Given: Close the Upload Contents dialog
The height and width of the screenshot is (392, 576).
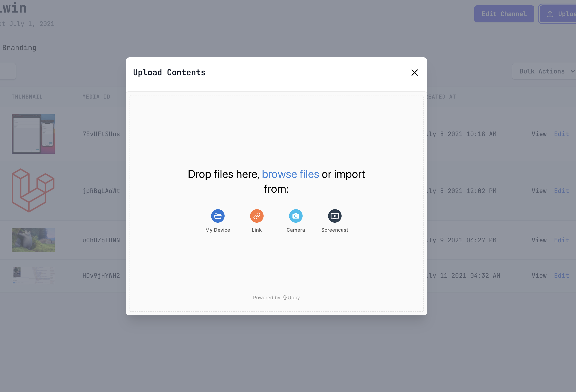Looking at the screenshot, I should [x=414, y=73].
